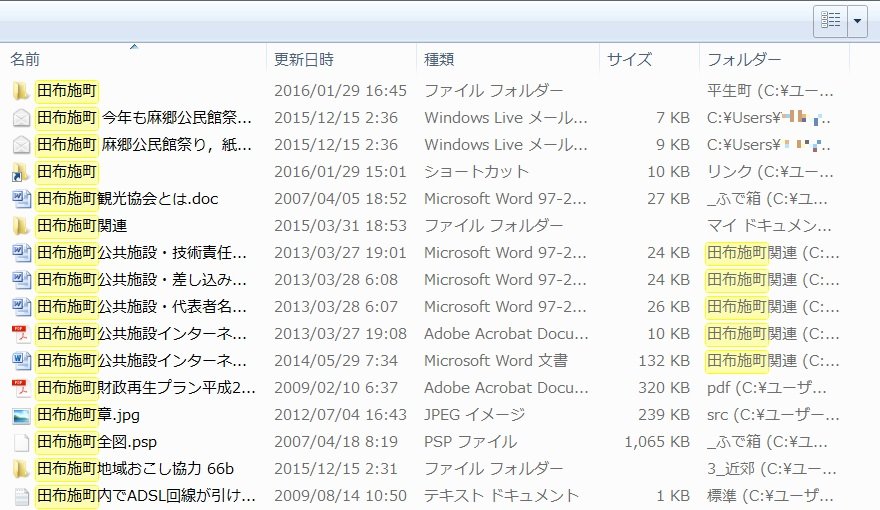Select 田布施町財政再生プラン平成2 file name
The image size is (880, 510).
pyautogui.click(x=146, y=387)
